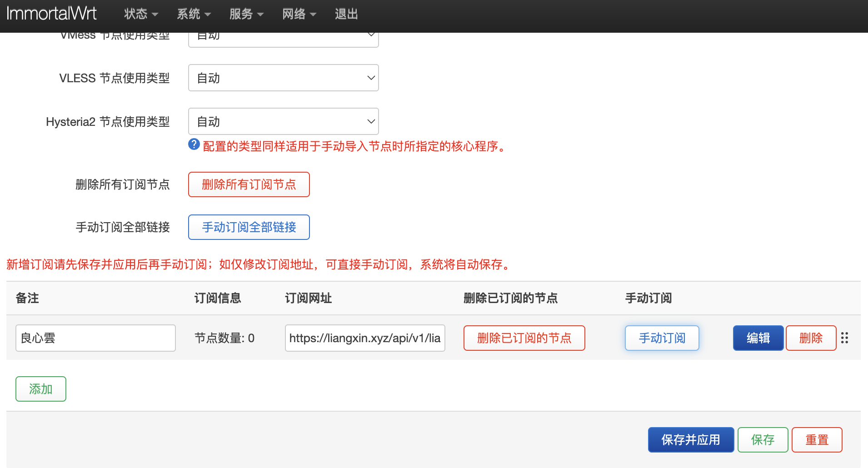
Task: Click the 订阅信息 column header
Action: coord(218,298)
